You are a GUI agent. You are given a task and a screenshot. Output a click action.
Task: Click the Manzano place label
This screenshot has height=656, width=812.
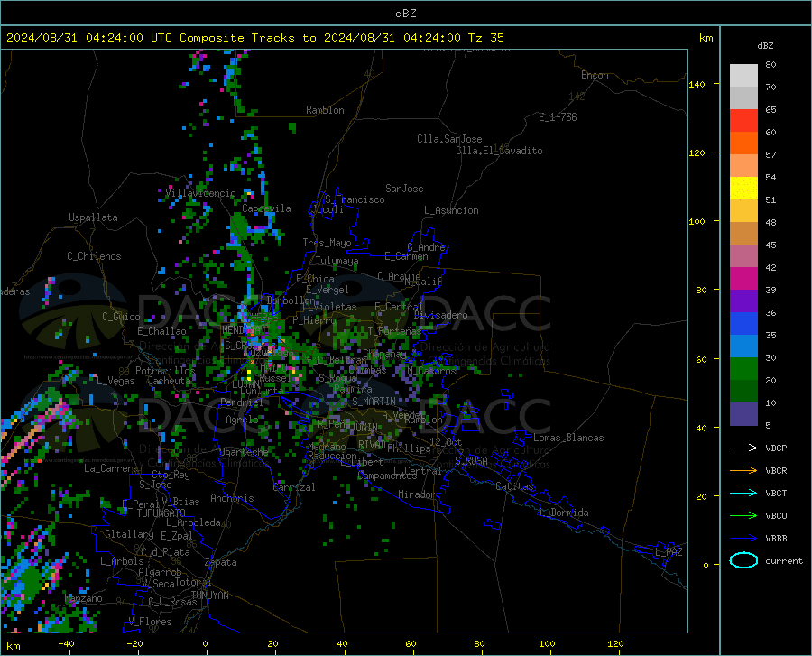pyautogui.click(x=83, y=598)
